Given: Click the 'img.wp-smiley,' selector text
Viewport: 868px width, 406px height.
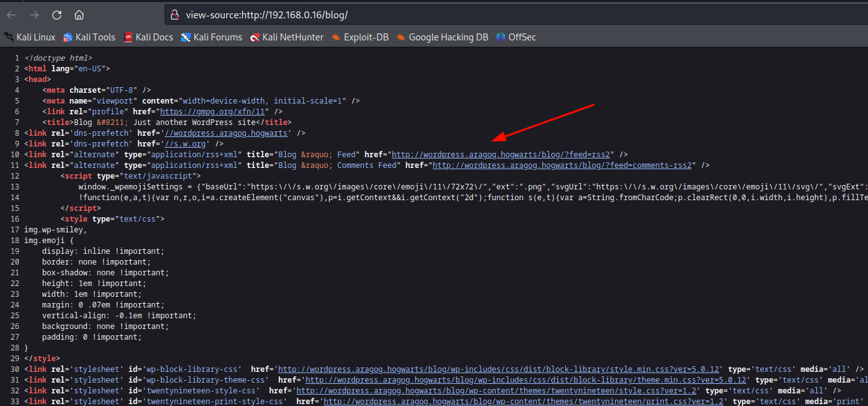Looking at the screenshot, I should 56,229.
